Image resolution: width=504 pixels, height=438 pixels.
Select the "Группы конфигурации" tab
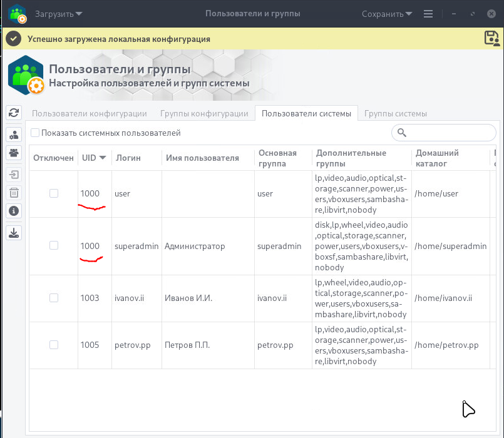pyautogui.click(x=204, y=113)
